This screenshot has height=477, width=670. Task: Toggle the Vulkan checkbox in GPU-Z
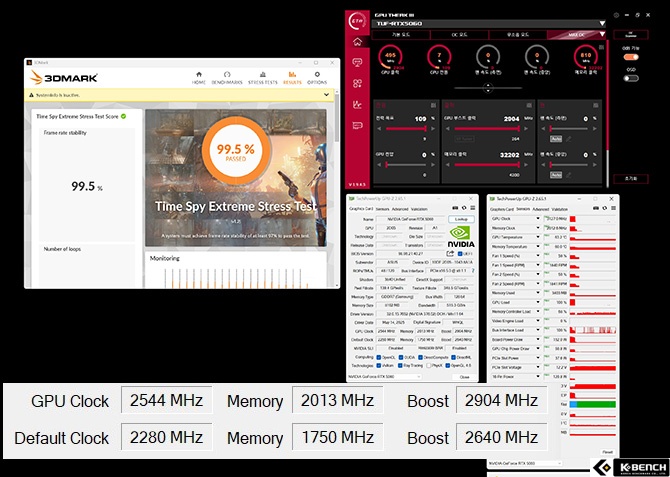(x=379, y=366)
